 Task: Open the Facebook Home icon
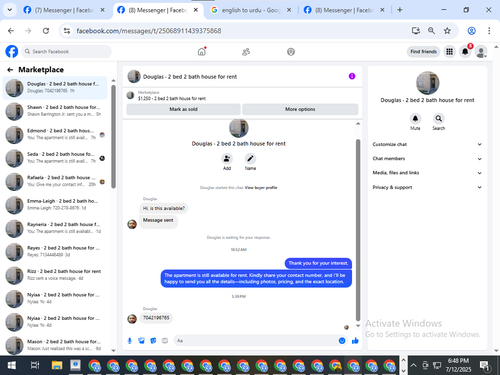coord(202,52)
